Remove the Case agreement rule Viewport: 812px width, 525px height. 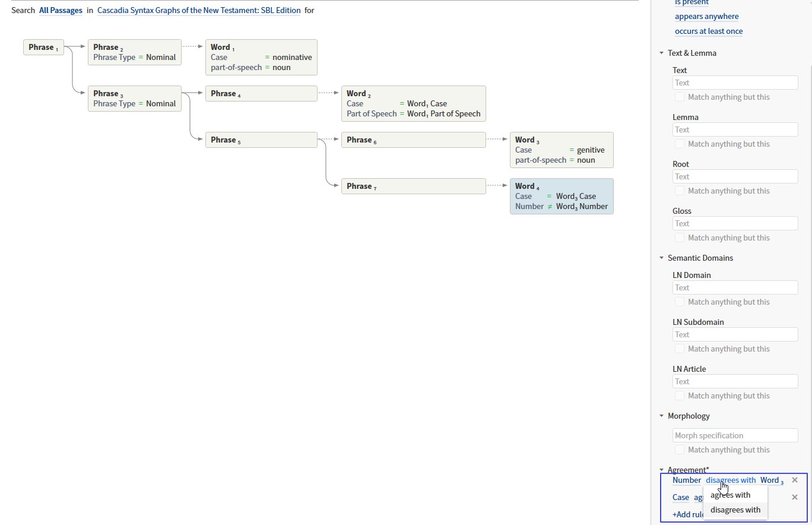(x=795, y=497)
